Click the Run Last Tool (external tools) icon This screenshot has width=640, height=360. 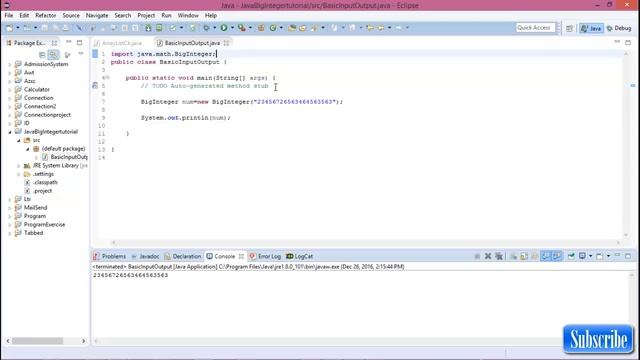click(242, 28)
